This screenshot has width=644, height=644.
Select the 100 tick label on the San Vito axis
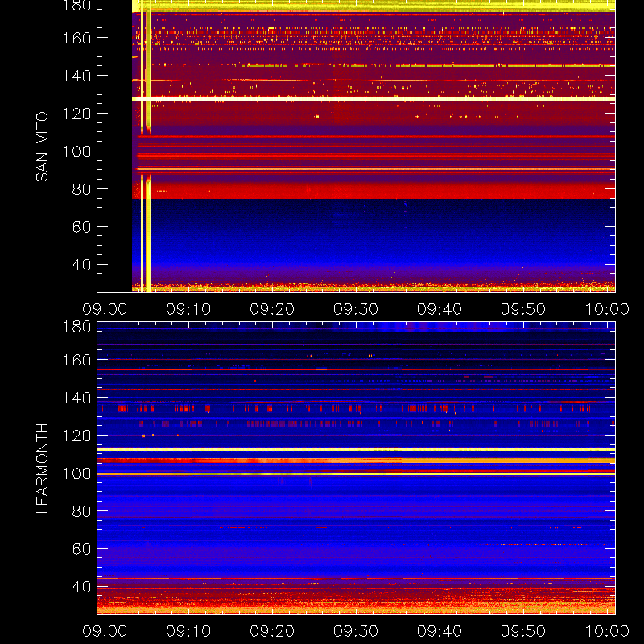(x=76, y=151)
